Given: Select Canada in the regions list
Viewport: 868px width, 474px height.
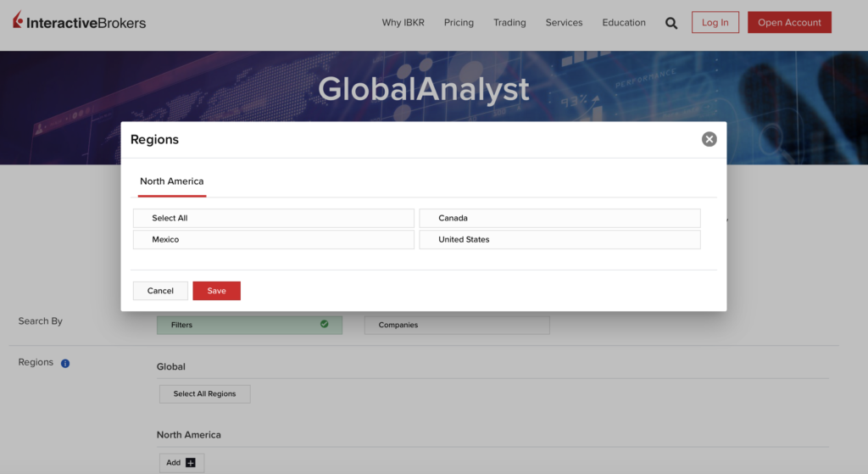Looking at the screenshot, I should [x=559, y=218].
